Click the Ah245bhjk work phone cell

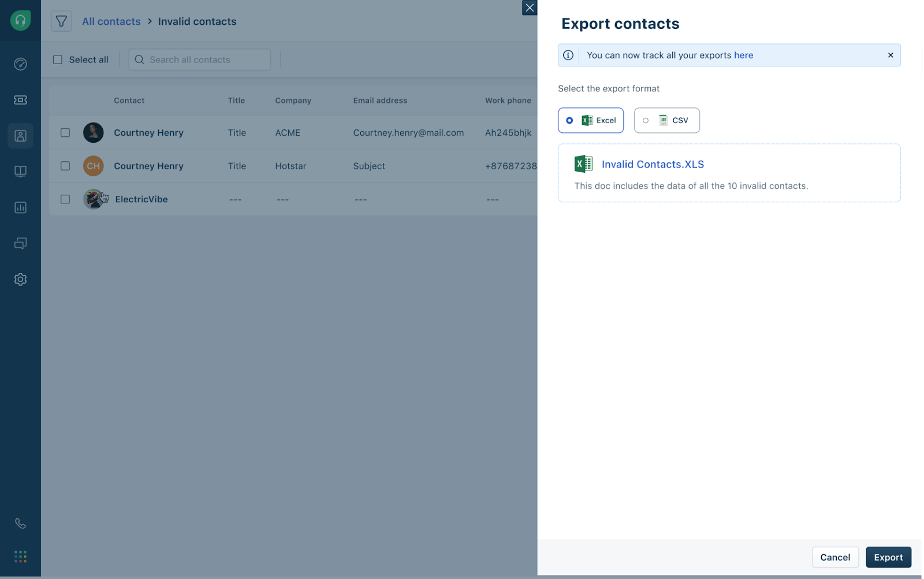(508, 133)
